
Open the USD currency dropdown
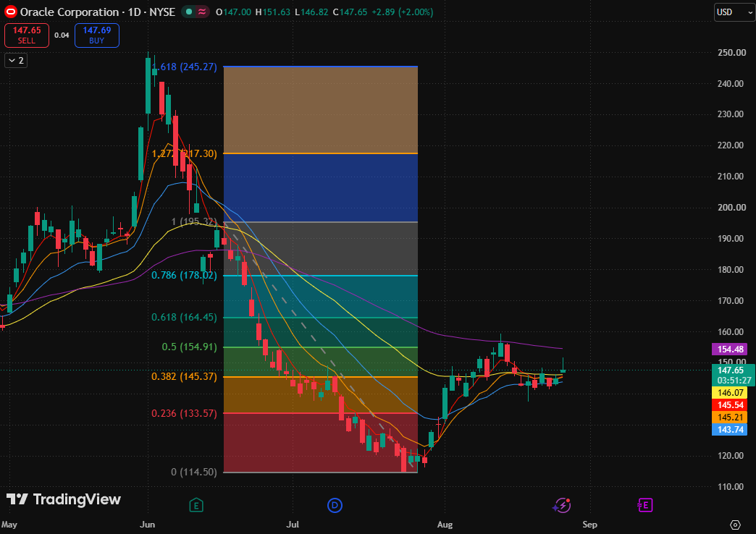click(x=734, y=12)
